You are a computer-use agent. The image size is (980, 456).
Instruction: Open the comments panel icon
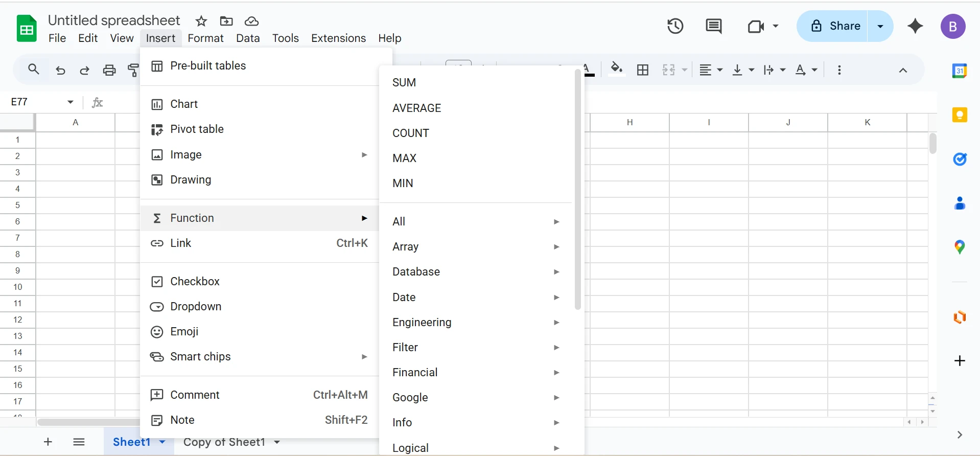(x=713, y=26)
